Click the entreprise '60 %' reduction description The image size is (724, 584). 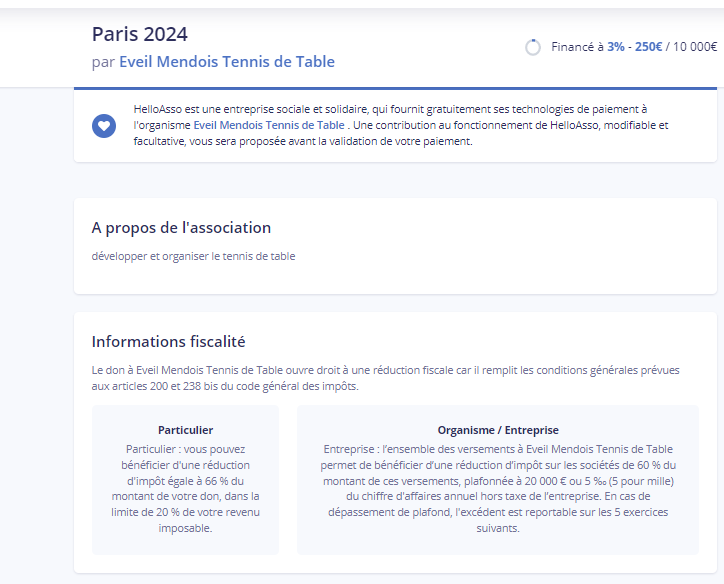[x=498, y=488]
